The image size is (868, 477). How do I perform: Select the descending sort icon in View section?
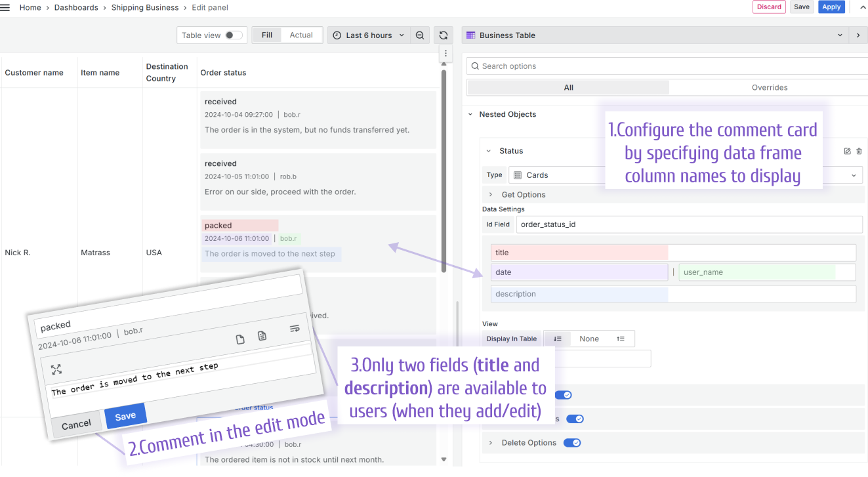point(557,339)
